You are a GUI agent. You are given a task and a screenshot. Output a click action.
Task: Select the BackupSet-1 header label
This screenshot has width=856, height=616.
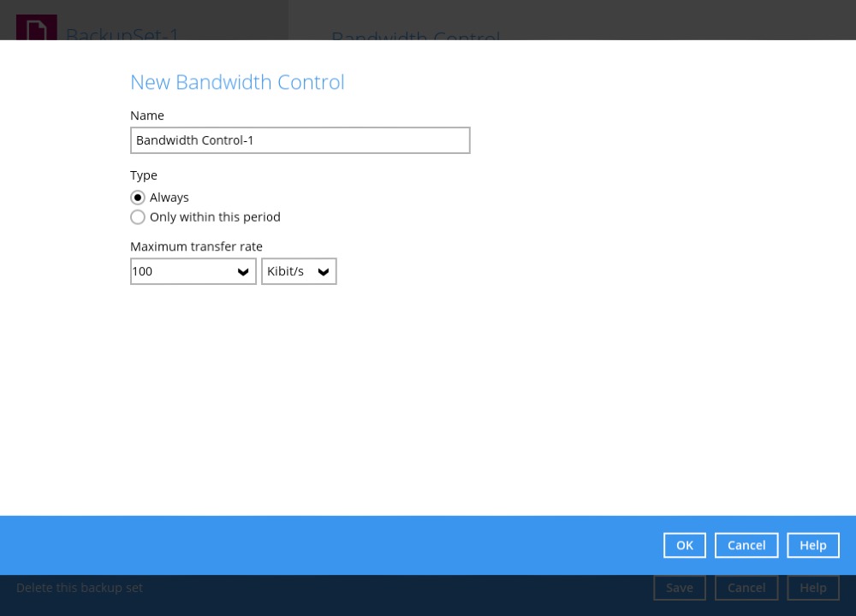click(122, 35)
